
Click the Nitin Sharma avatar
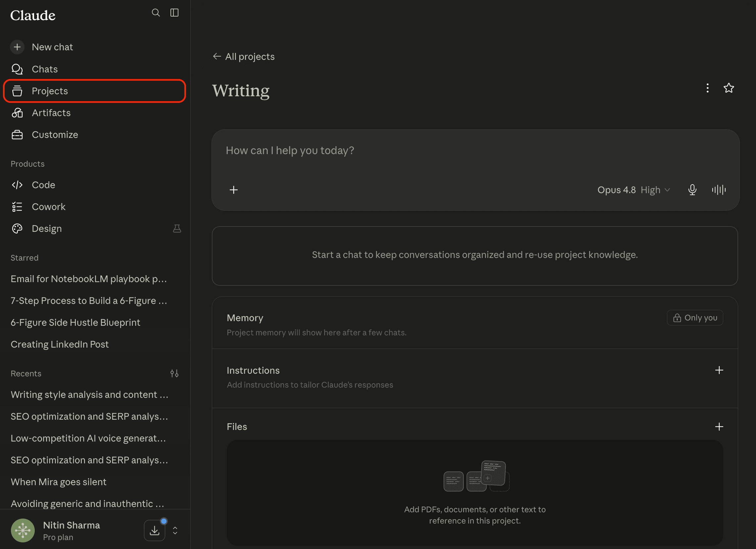coord(23,530)
